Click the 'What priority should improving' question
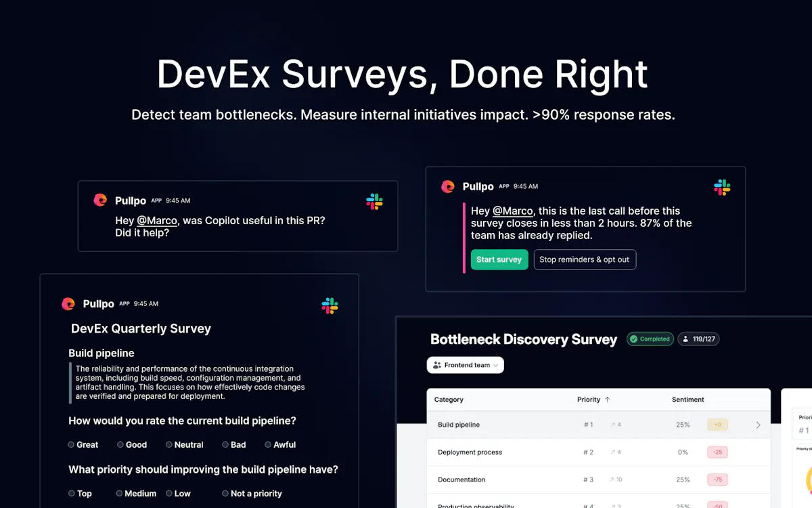 203,469
